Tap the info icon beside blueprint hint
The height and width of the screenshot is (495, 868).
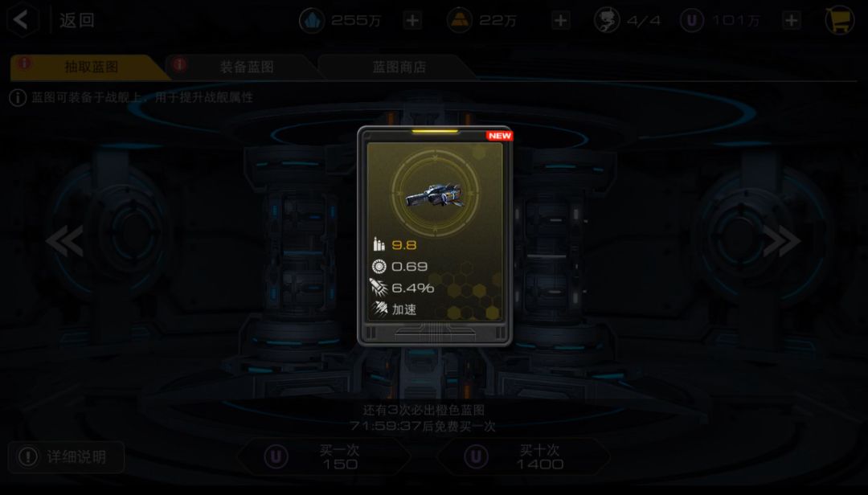[x=18, y=98]
